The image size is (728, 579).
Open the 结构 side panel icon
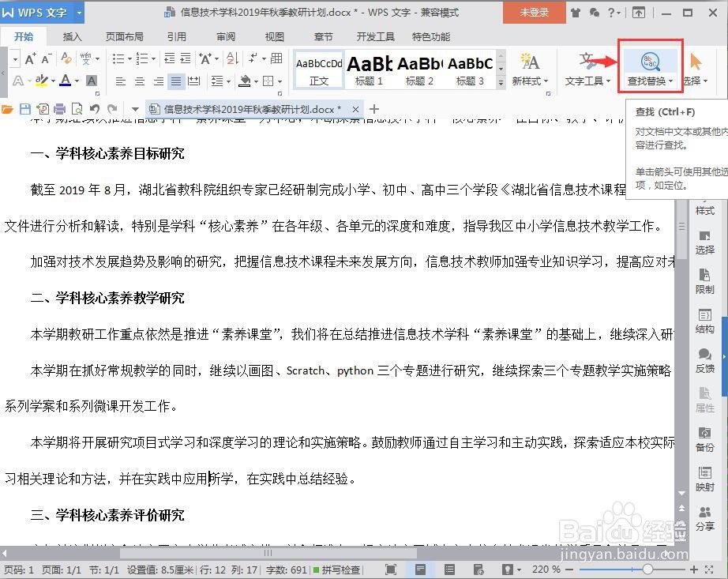pos(705,321)
